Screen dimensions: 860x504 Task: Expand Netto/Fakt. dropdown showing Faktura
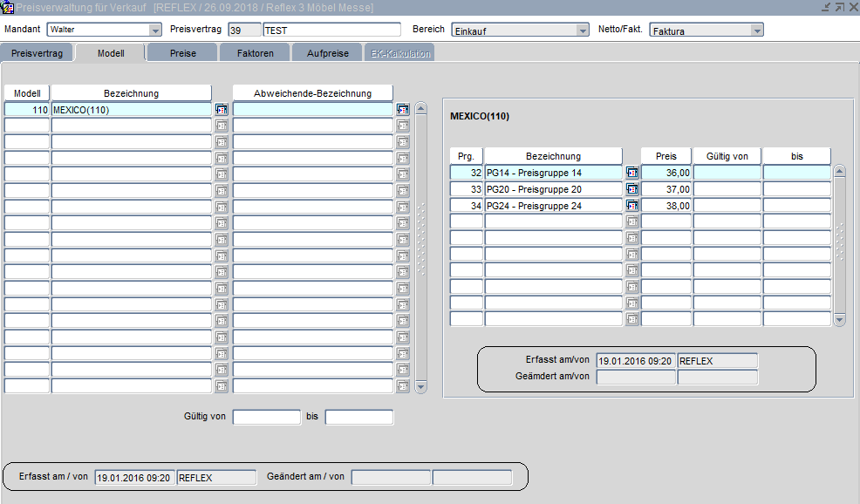pos(757,31)
